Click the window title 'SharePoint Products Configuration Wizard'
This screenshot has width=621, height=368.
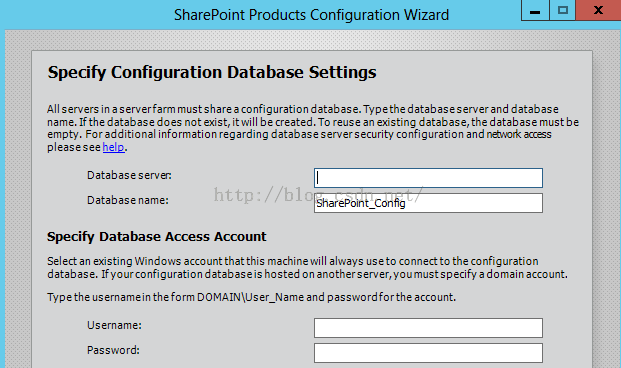(311, 15)
